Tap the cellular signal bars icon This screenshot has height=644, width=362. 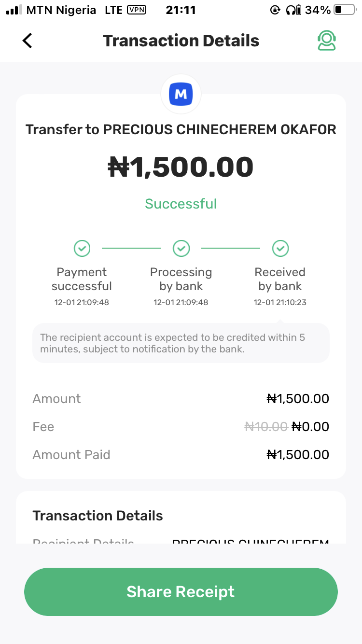tap(14, 10)
